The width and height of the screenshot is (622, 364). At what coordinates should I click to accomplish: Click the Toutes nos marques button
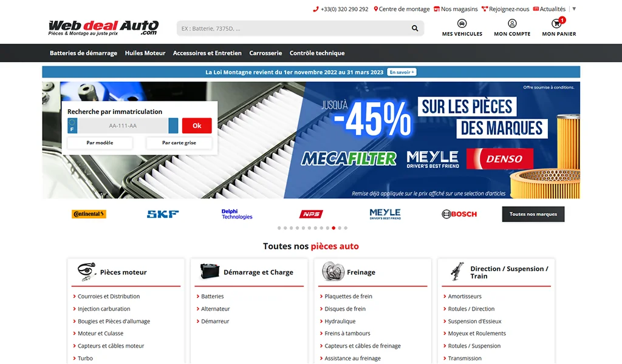point(533,214)
